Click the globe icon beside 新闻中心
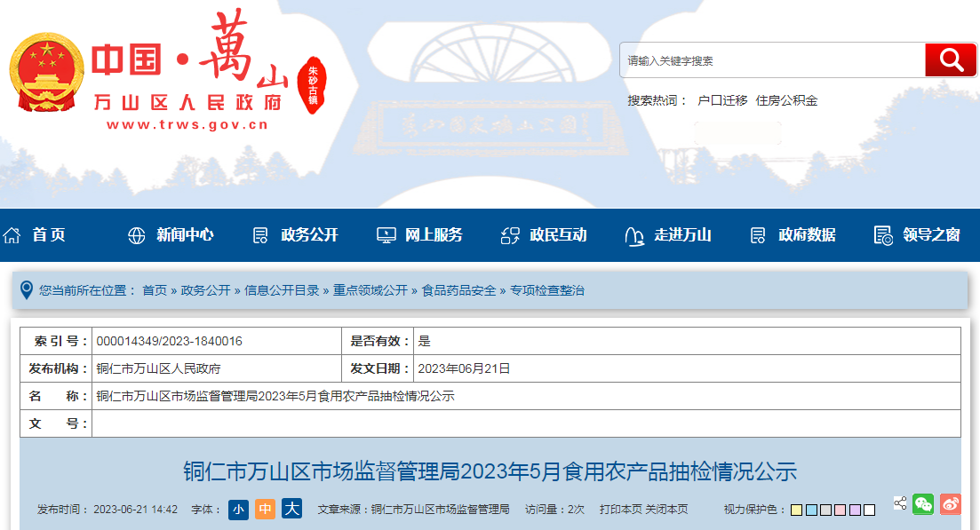Screen dimensions: 980x530 coord(136,235)
